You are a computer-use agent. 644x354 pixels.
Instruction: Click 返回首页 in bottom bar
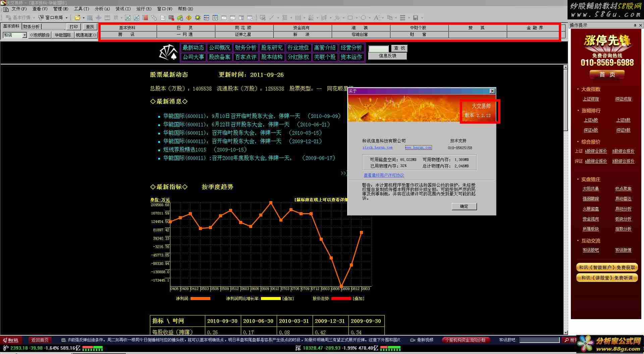click(40, 340)
